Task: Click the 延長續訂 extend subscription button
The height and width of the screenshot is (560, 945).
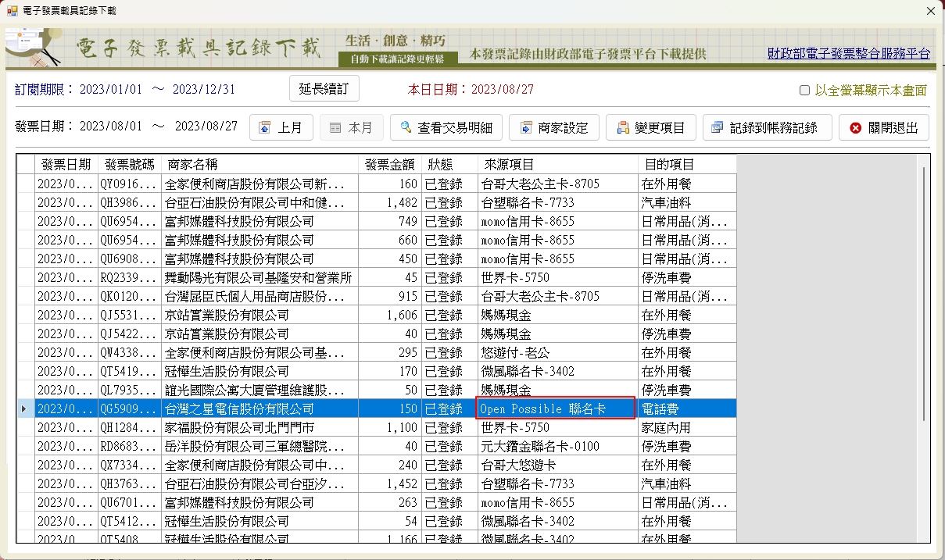Action: tap(324, 88)
